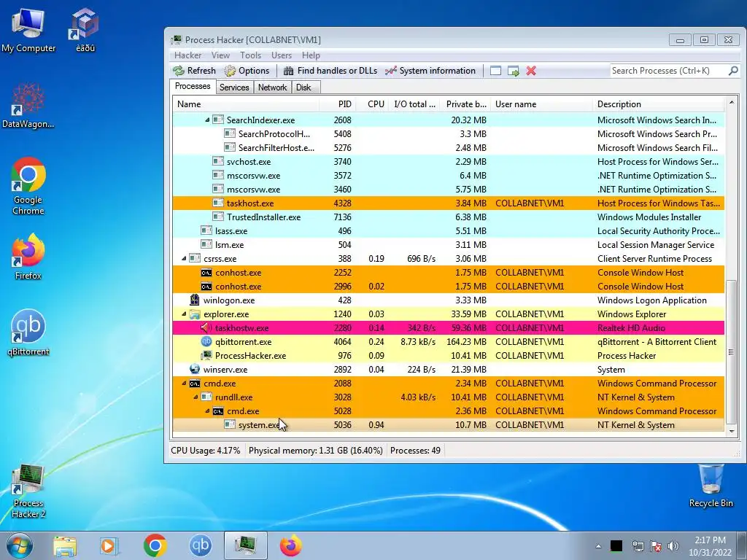Select SearchFilterHost.exe process row

click(449, 147)
